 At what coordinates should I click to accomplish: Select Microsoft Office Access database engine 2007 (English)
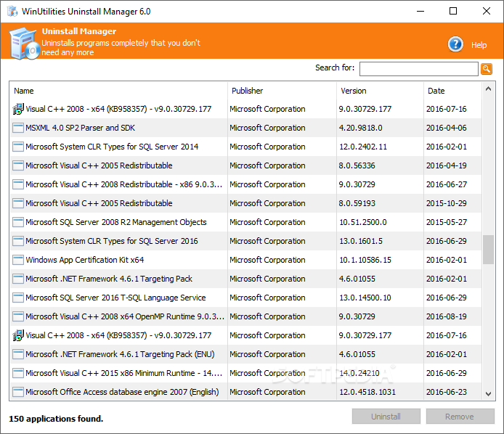[x=122, y=392]
